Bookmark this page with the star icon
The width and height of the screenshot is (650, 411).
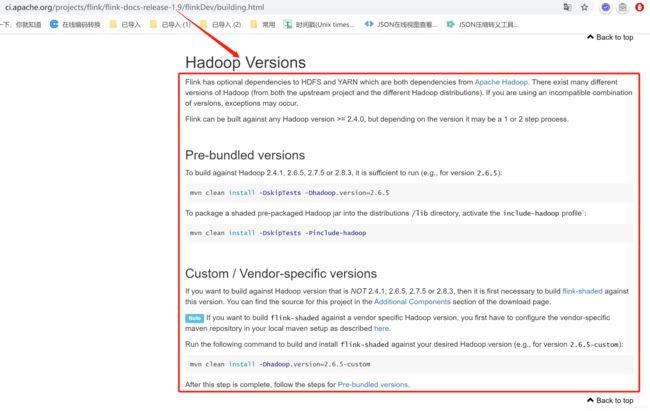[585, 7]
